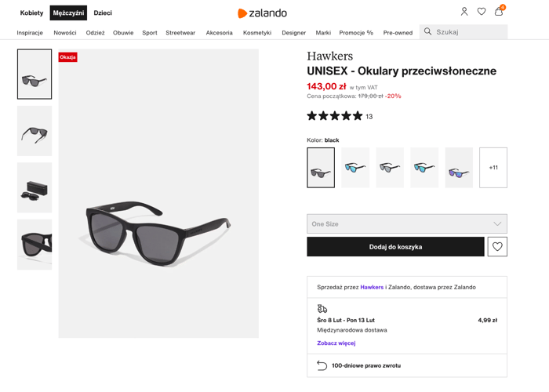The height and width of the screenshot is (392, 549).
Task: Expand the +11 more colors option
Action: pyautogui.click(x=493, y=168)
